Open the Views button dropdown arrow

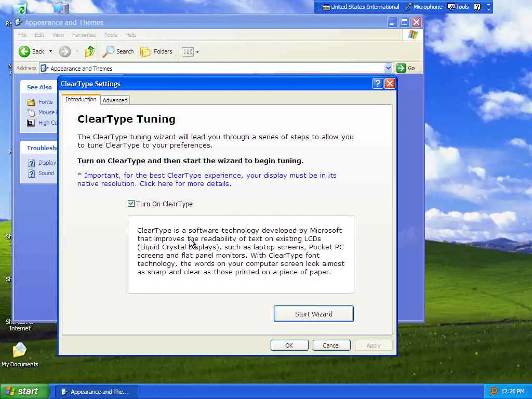[197, 52]
